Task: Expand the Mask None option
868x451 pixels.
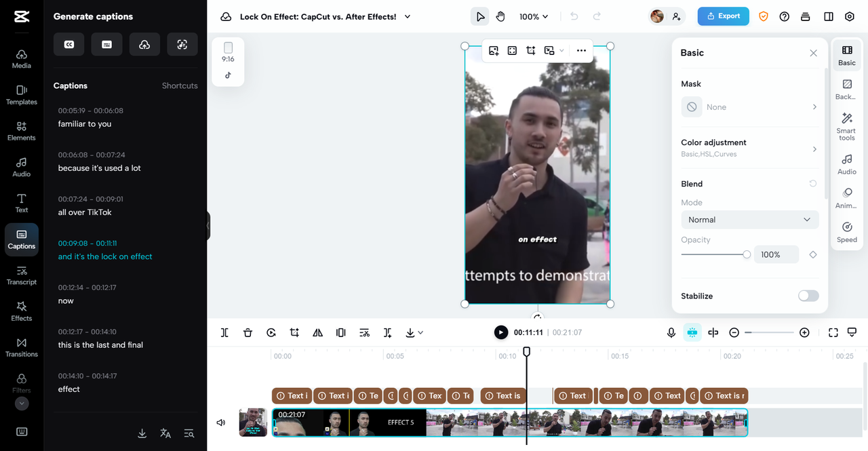Action: (749, 107)
